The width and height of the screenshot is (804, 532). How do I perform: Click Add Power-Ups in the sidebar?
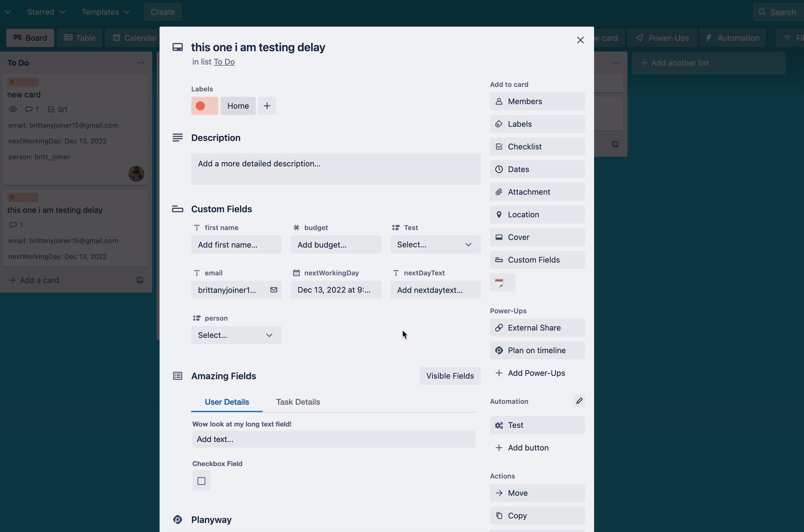(x=537, y=373)
